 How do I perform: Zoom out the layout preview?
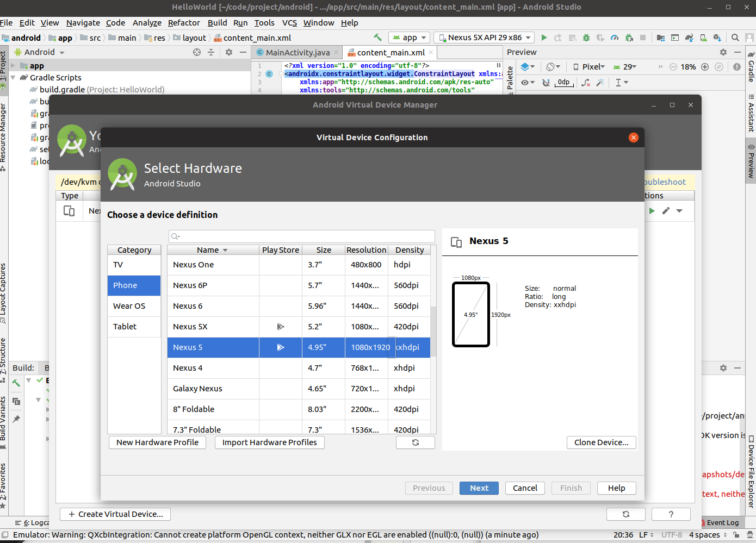pos(673,67)
